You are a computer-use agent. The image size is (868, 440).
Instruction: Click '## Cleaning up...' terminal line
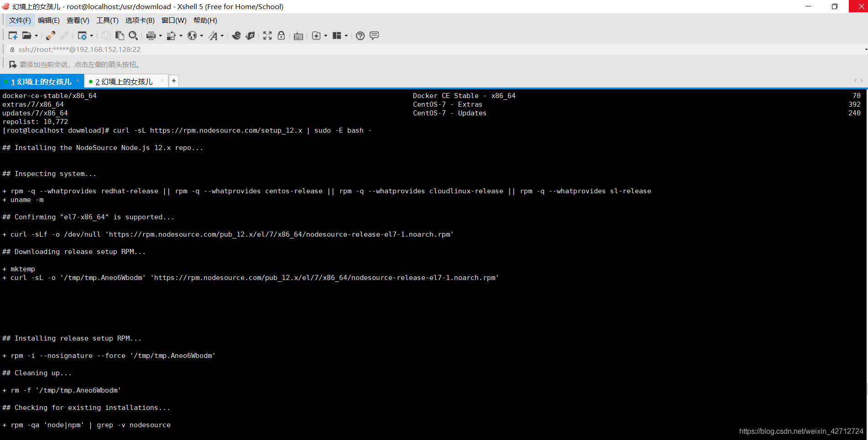(37, 373)
